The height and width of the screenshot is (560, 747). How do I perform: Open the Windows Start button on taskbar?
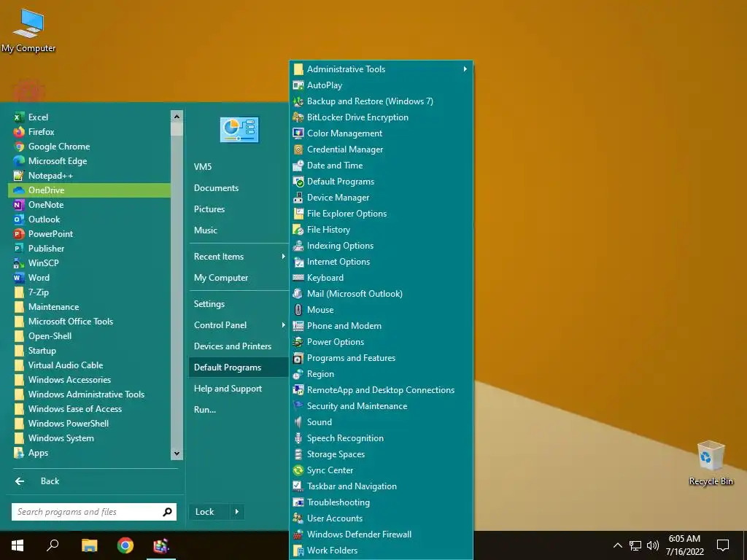click(x=18, y=545)
